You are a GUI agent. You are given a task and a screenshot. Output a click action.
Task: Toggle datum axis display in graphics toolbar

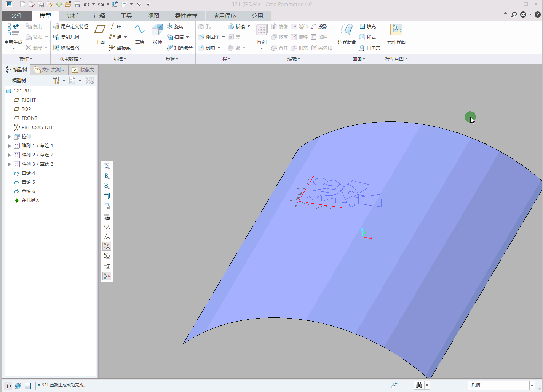(x=107, y=236)
